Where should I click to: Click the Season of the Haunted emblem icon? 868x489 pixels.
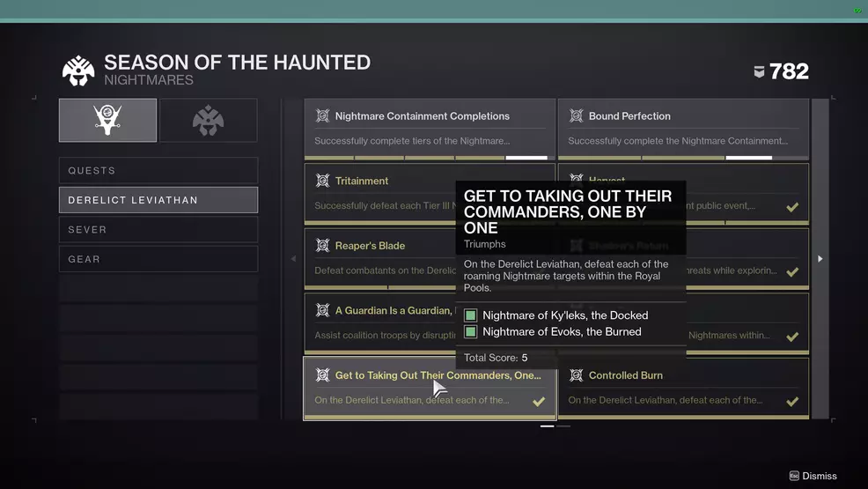pos(78,71)
